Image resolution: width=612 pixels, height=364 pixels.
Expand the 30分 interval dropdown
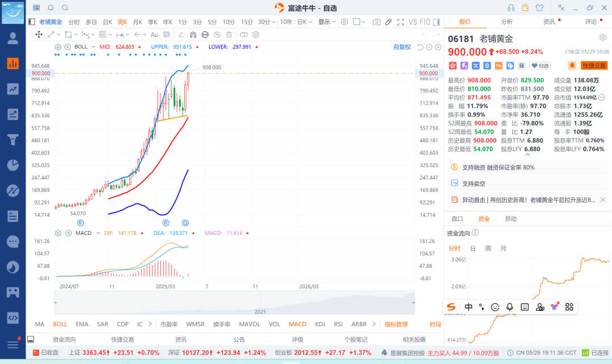coord(274,22)
